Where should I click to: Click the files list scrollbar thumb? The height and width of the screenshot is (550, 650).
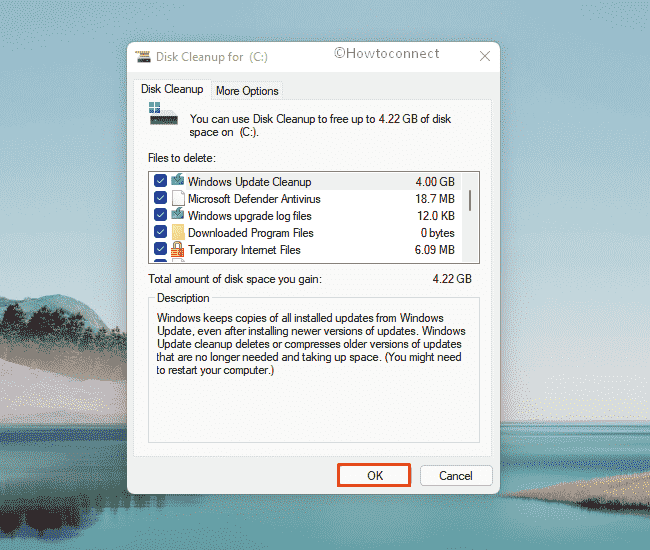[x=470, y=201]
